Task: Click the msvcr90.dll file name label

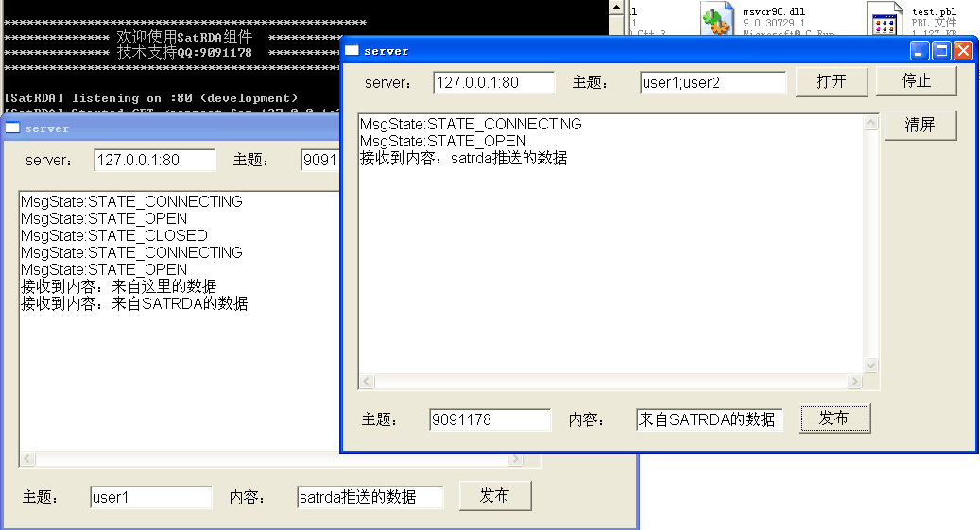Action: click(x=774, y=11)
